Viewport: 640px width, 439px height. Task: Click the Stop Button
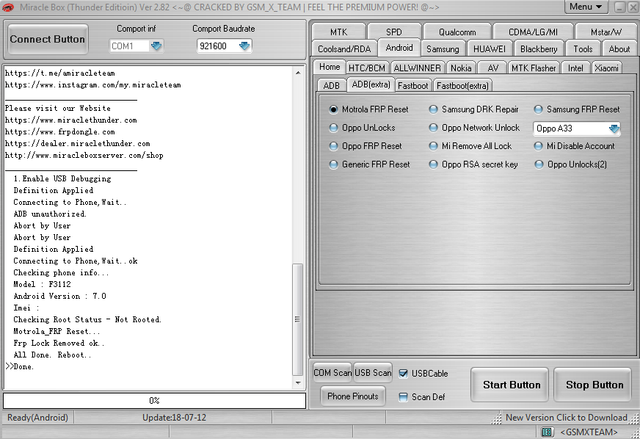point(593,385)
